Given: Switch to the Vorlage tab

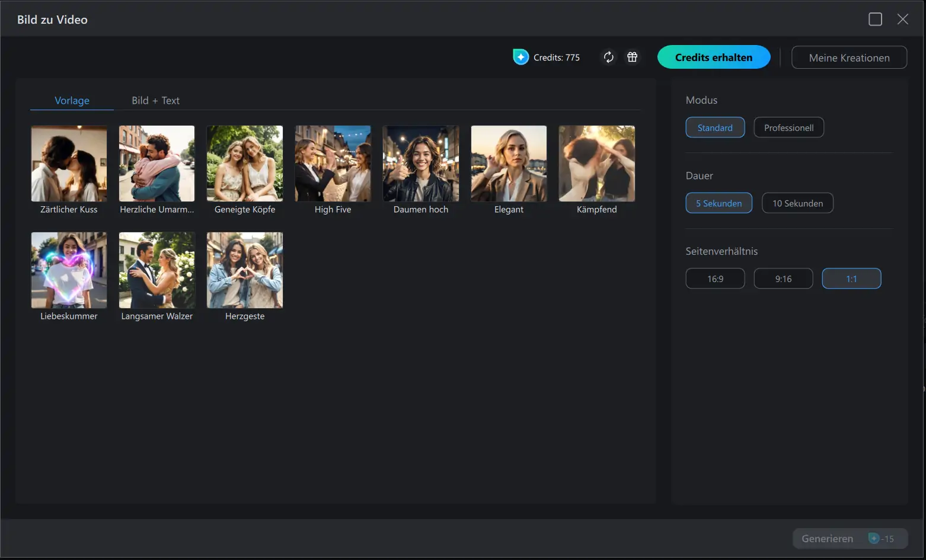Looking at the screenshot, I should pos(72,100).
